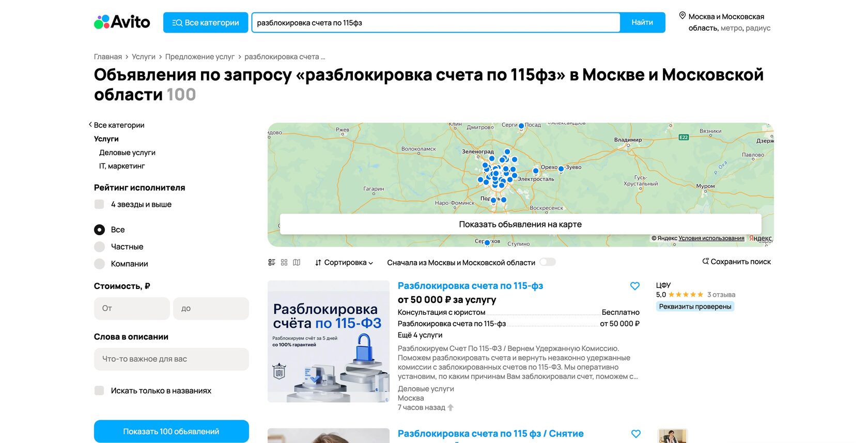Click the promoted arrow icon near 7 часов назад
868x443 pixels.
click(451, 407)
